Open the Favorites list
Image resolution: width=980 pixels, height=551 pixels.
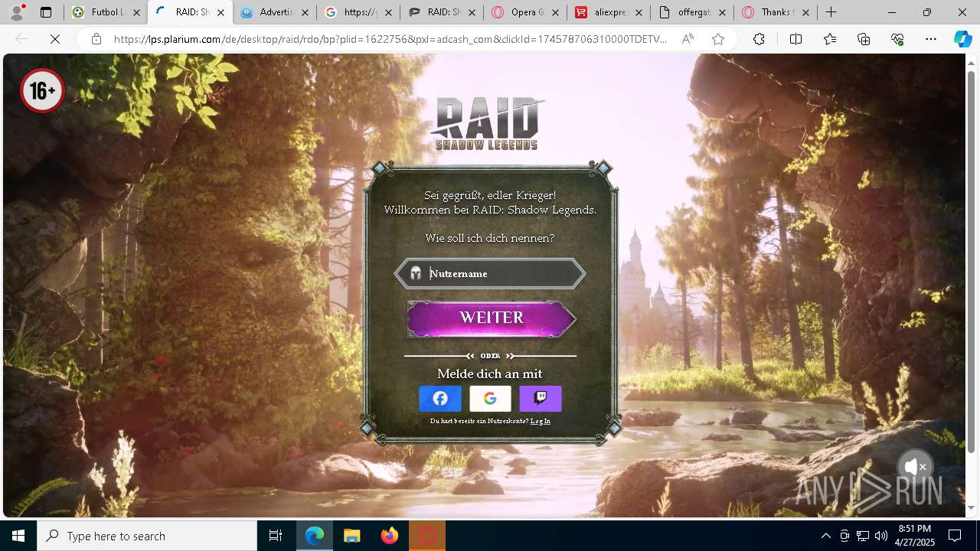[x=830, y=39]
